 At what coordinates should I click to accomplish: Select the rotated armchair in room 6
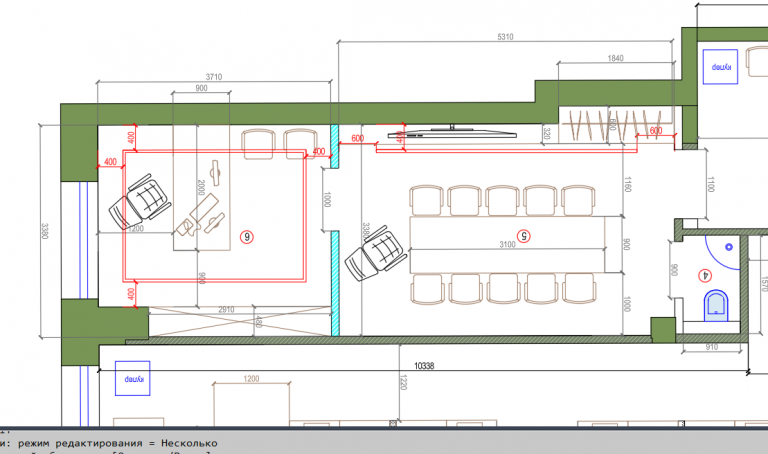(x=141, y=201)
